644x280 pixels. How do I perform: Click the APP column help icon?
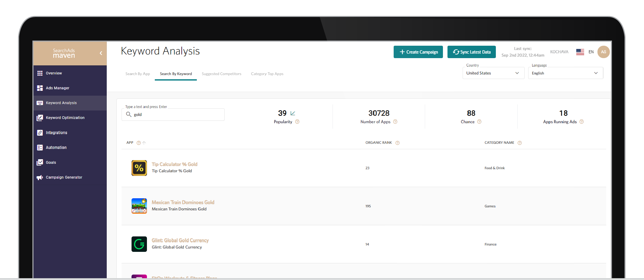(x=138, y=143)
